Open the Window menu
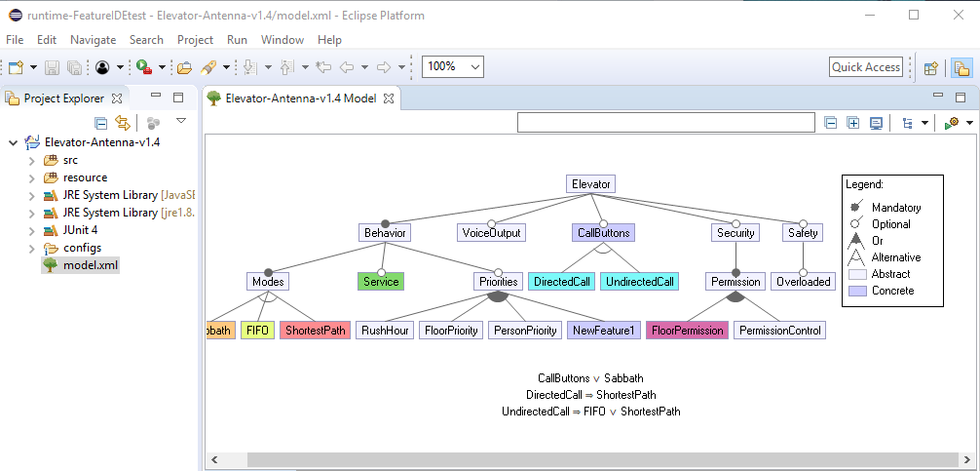Image resolution: width=980 pixels, height=471 pixels. 283,39
